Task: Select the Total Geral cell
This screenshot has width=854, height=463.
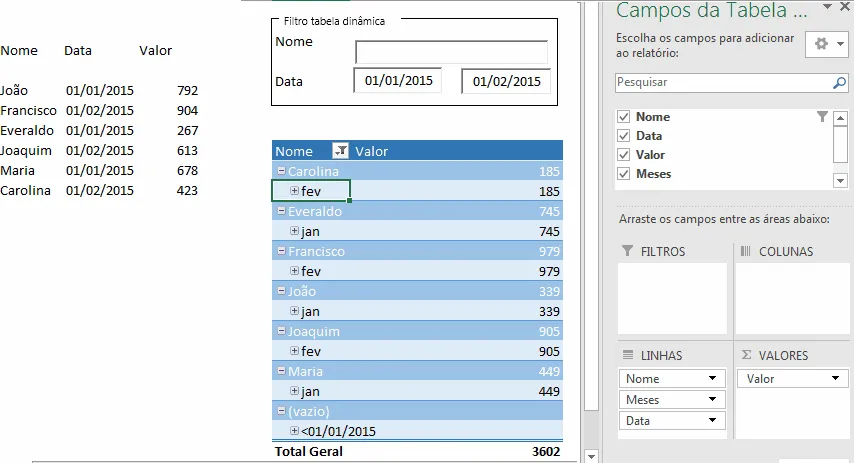Action: (x=308, y=452)
